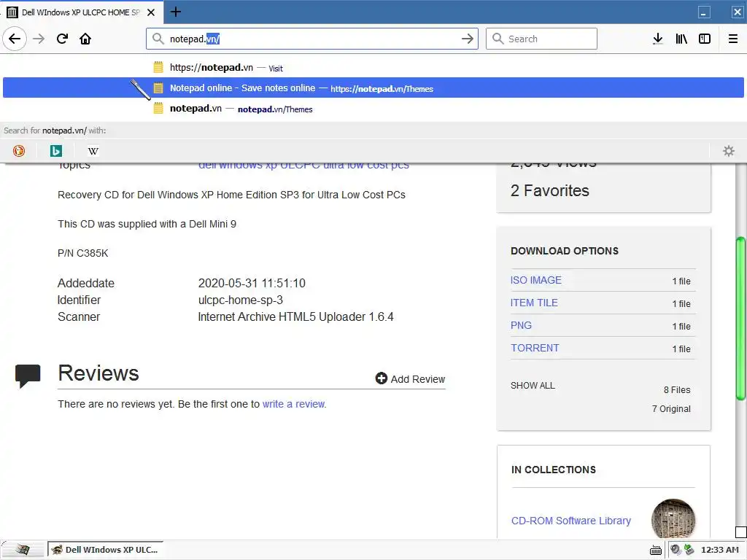Viewport: 747px width, 560px height.
Task: Open search settings gear icon
Action: 729,151
